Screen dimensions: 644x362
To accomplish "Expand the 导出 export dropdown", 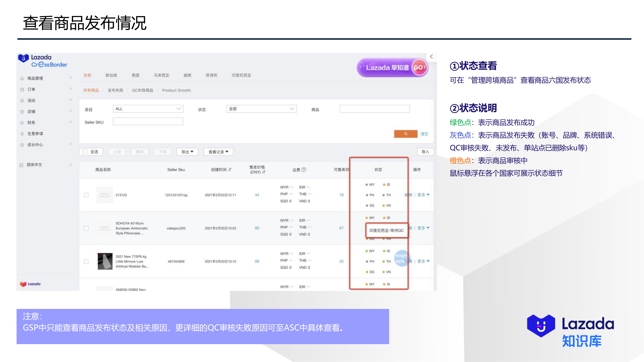I will click(x=187, y=152).
